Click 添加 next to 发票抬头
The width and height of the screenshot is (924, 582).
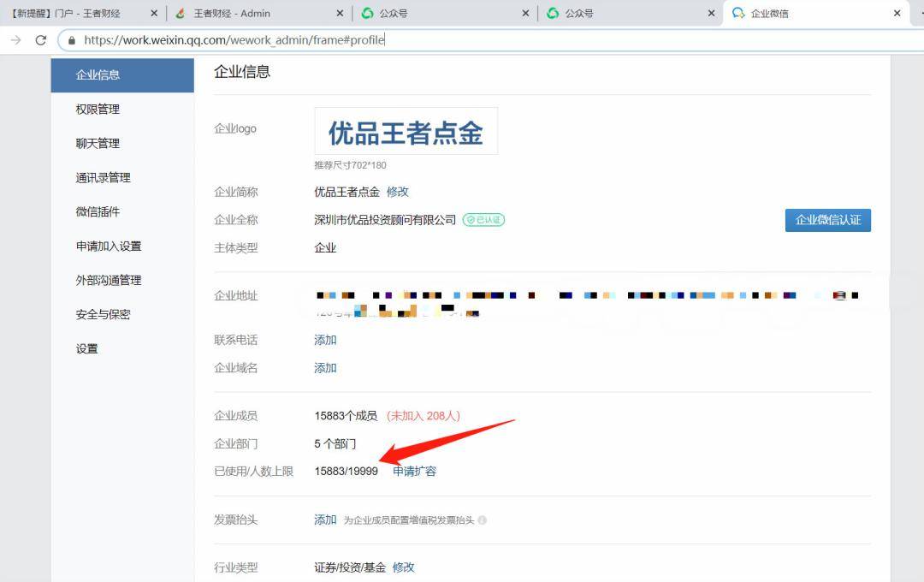click(325, 520)
